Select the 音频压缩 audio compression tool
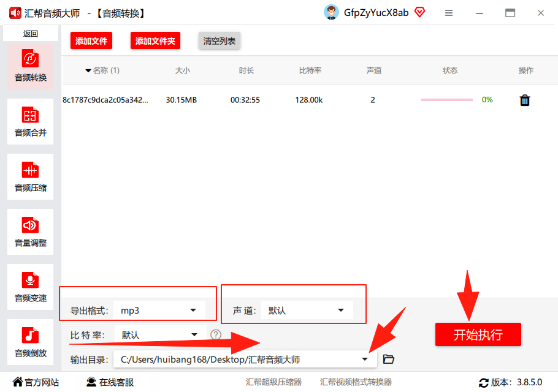Image resolution: width=558 pixels, height=392 pixels. coord(30,176)
